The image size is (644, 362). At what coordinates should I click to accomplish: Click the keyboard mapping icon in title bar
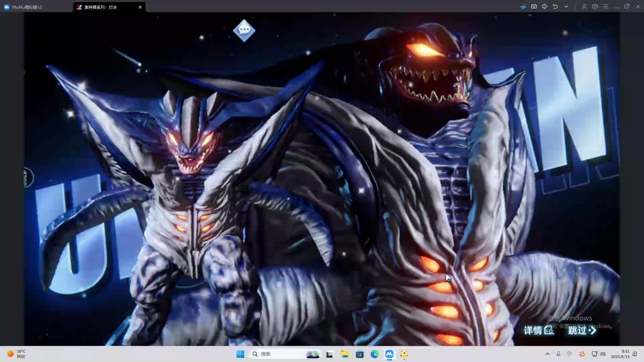pyautogui.click(x=534, y=6)
